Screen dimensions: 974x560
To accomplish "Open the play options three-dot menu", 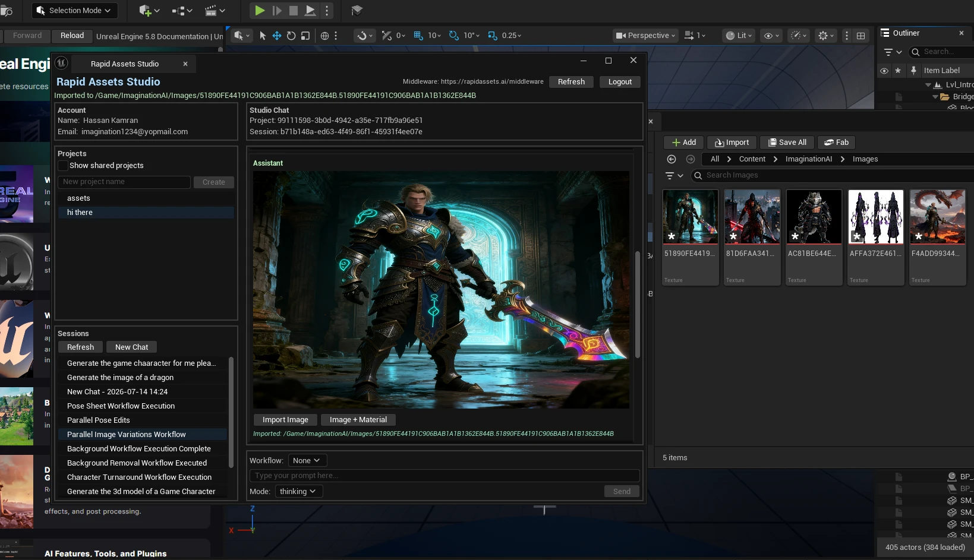I will [327, 10].
